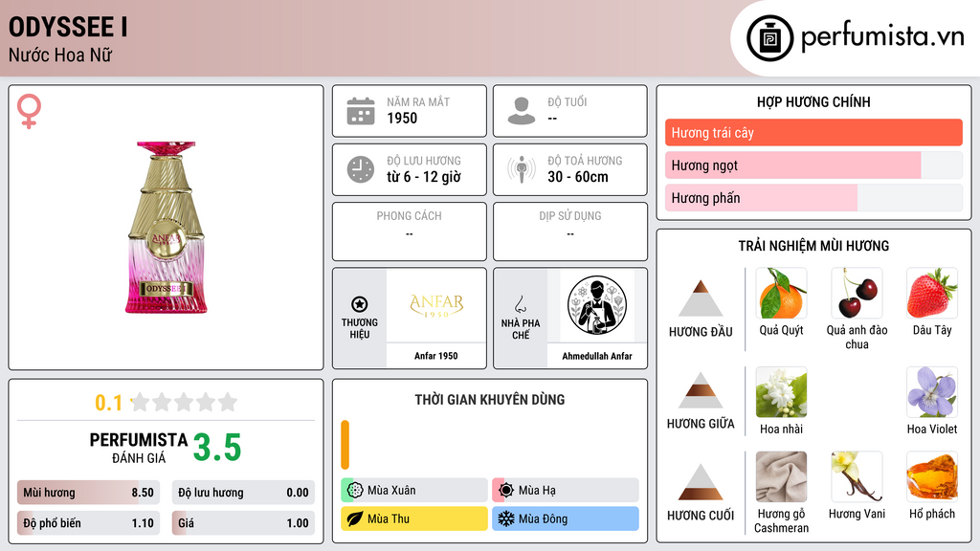This screenshot has height=551, width=980.
Task: Click the green 3.5 Perfumista score
Action: coord(217,448)
